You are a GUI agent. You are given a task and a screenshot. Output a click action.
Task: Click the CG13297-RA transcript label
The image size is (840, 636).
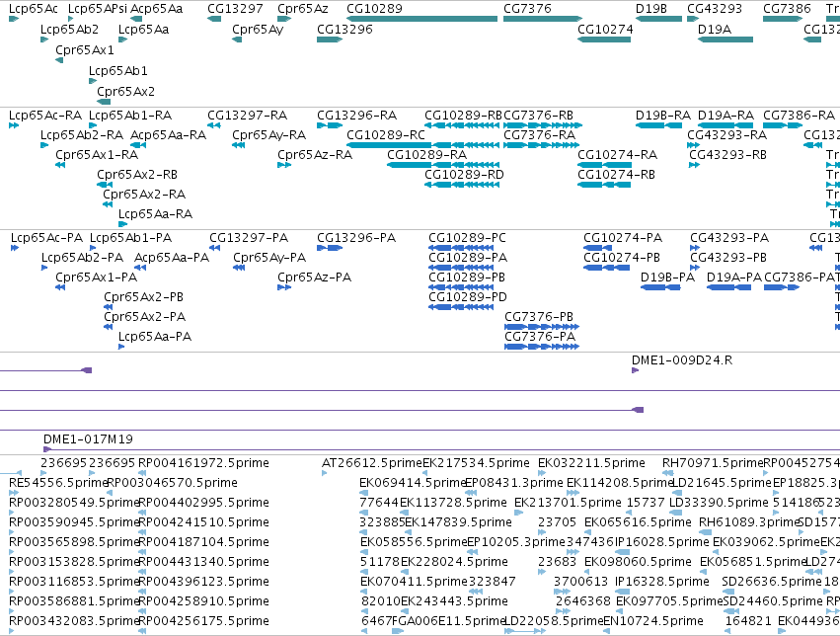click(x=247, y=116)
